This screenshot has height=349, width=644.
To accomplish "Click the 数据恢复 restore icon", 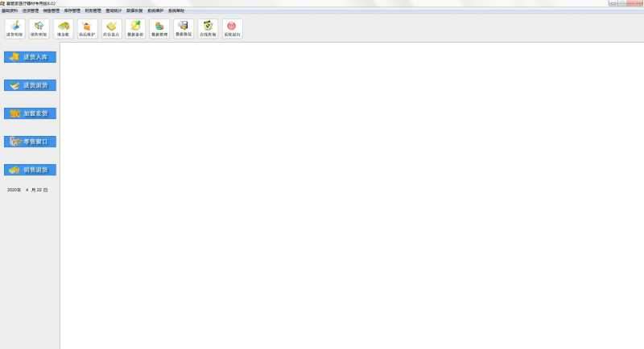I will [x=184, y=29].
